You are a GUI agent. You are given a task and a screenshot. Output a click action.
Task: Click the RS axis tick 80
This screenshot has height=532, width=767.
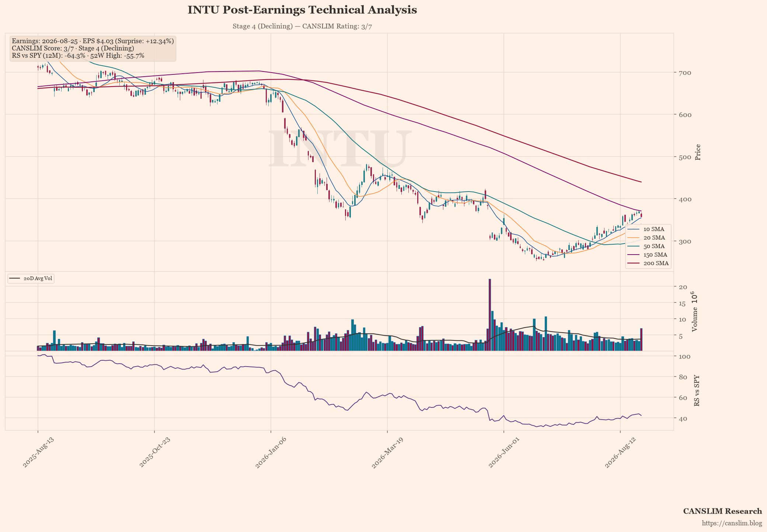pos(682,377)
